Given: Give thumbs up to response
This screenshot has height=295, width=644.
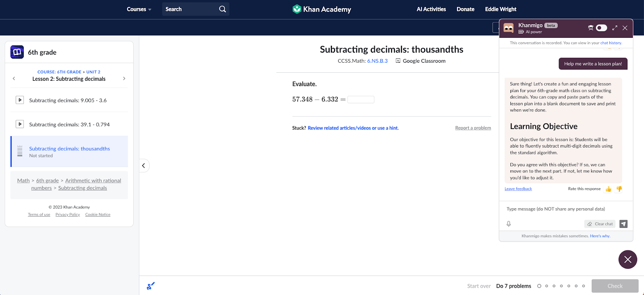Looking at the screenshot, I should [x=608, y=189].
